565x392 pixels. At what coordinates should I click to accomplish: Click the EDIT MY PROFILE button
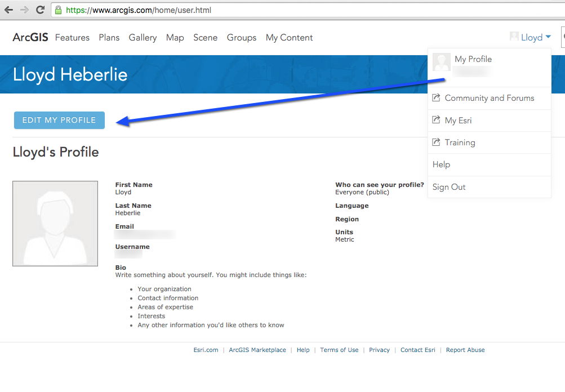pos(60,121)
